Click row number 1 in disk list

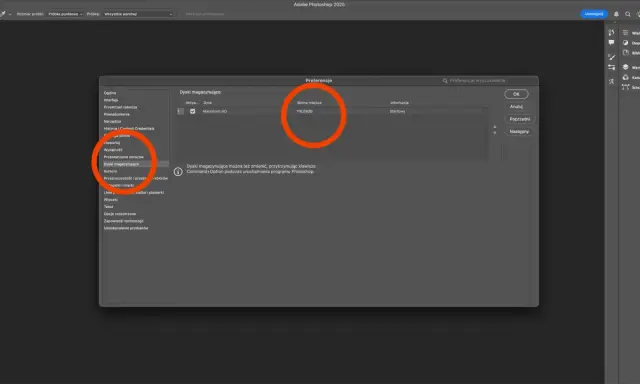click(180, 111)
